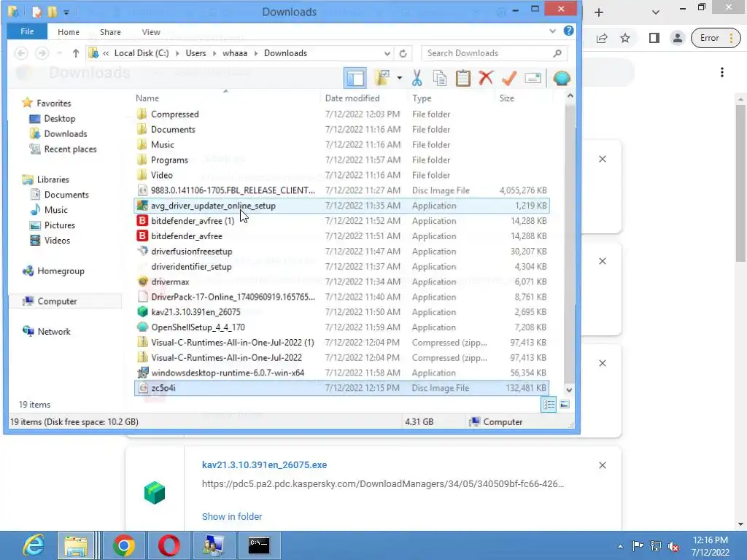Open the File menu tab
The width and height of the screenshot is (747, 560).
click(27, 31)
